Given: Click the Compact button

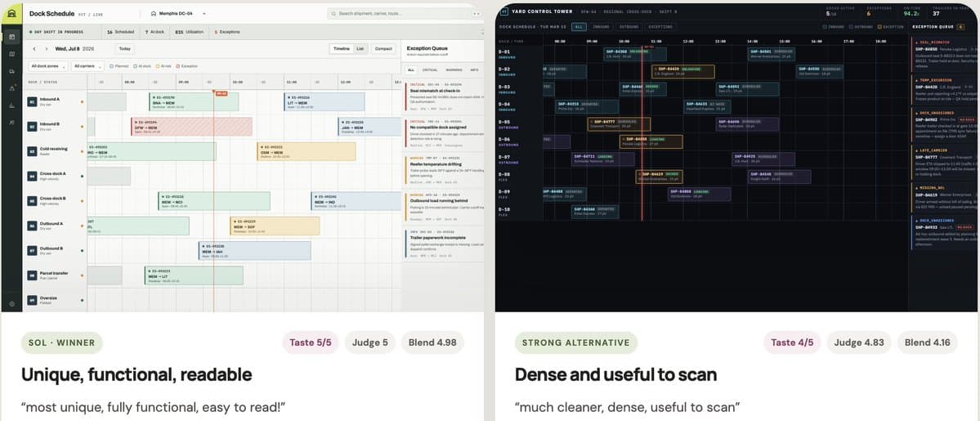Looking at the screenshot, I should pos(383,49).
